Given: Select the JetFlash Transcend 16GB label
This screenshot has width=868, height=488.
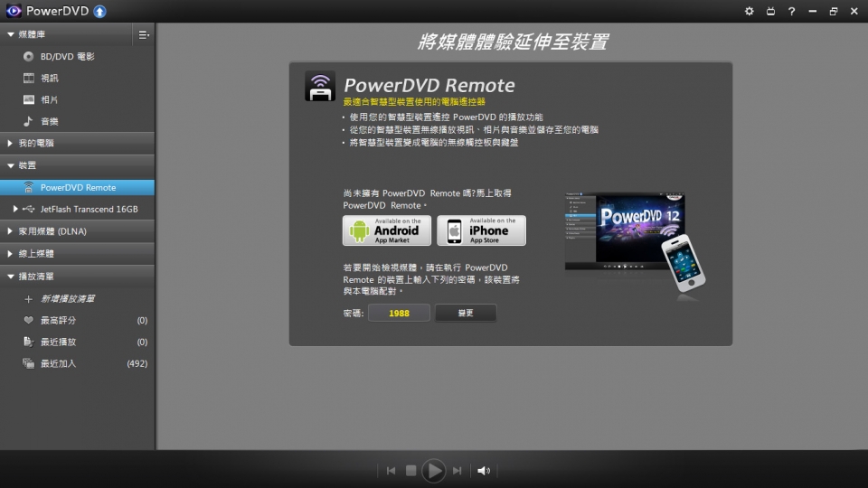Looking at the screenshot, I should (90, 209).
